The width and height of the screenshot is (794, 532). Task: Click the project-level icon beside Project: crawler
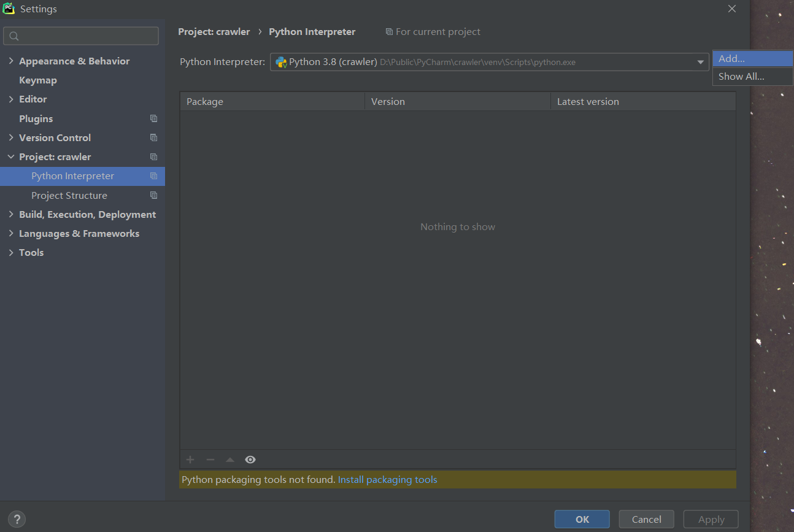(153, 156)
